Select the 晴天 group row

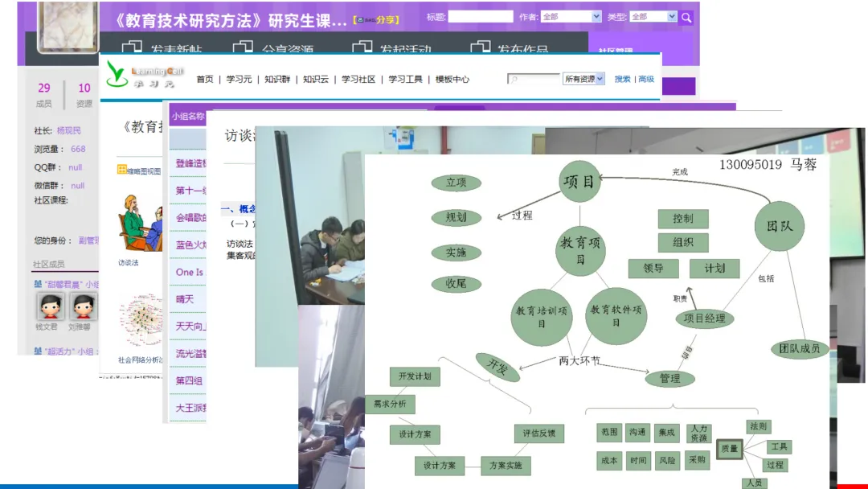coord(187,299)
